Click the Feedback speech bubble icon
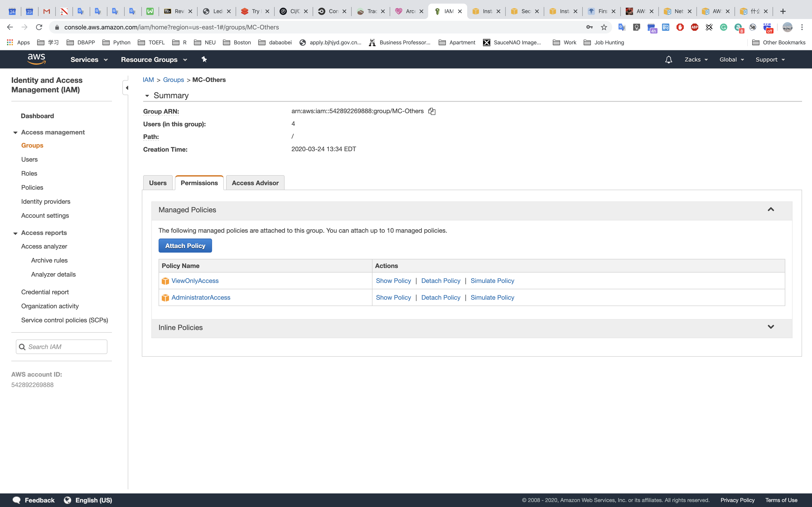Image resolution: width=812 pixels, height=507 pixels. [x=16, y=500]
